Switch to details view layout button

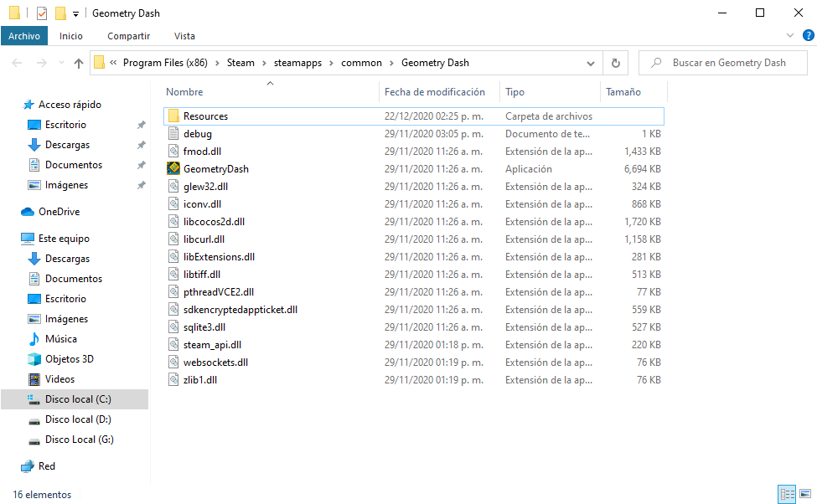pos(787,493)
